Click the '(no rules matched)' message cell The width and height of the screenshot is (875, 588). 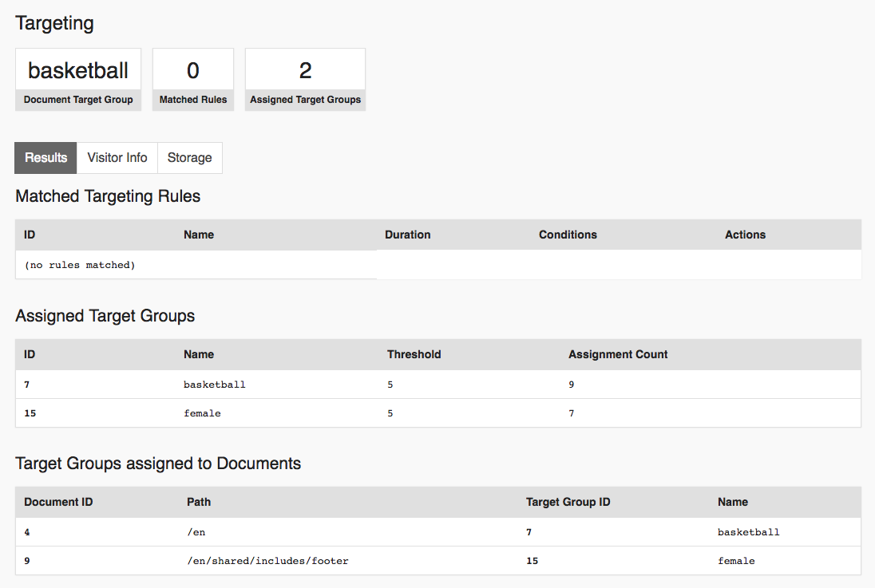[x=80, y=265]
